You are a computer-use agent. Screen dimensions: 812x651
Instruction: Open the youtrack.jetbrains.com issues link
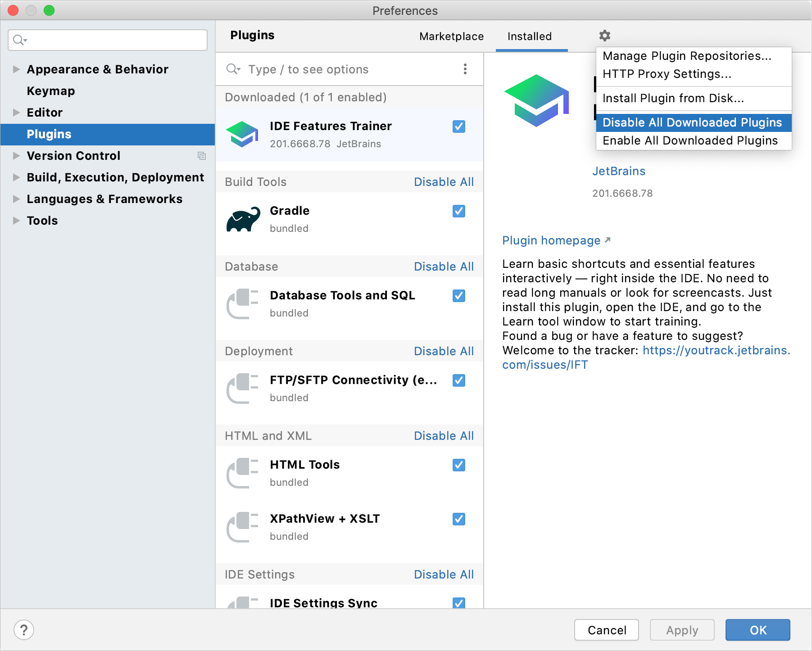click(x=716, y=350)
